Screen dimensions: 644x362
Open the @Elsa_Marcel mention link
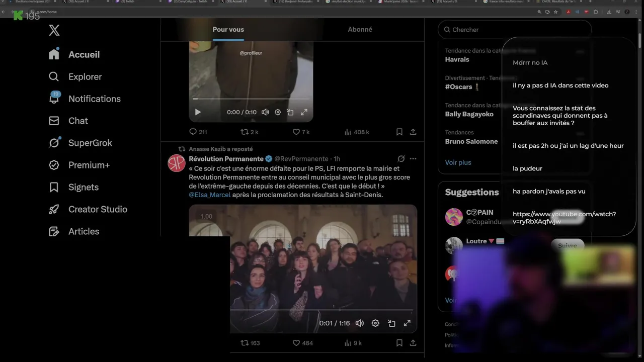pyautogui.click(x=210, y=195)
